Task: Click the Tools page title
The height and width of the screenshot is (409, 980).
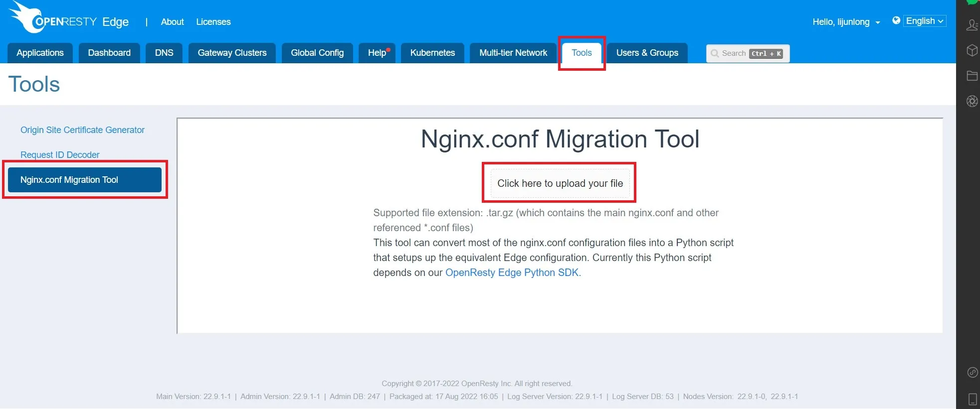Action: 34,84
